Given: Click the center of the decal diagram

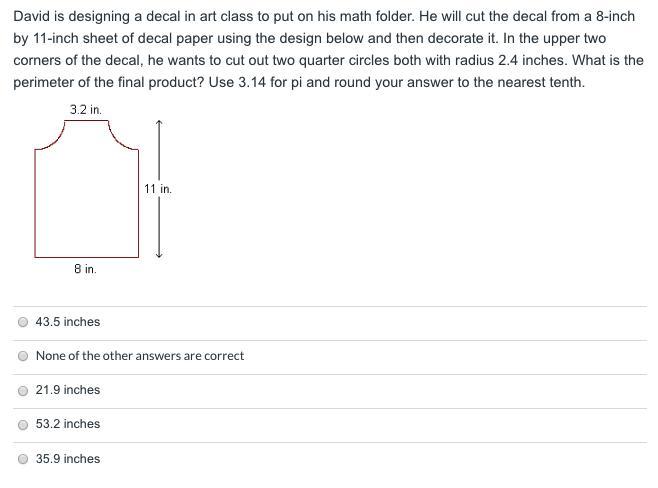Looking at the screenshot, I should (x=86, y=195).
